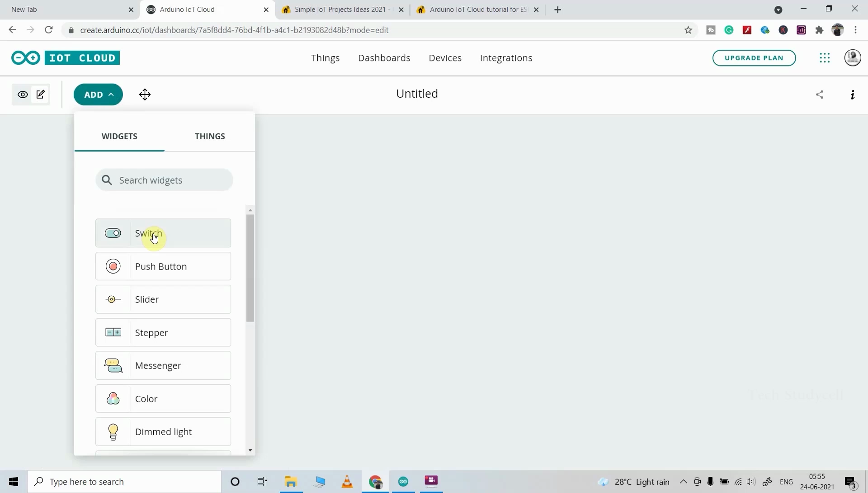
Task: Toggle the edit mode pencil button
Action: point(41,95)
